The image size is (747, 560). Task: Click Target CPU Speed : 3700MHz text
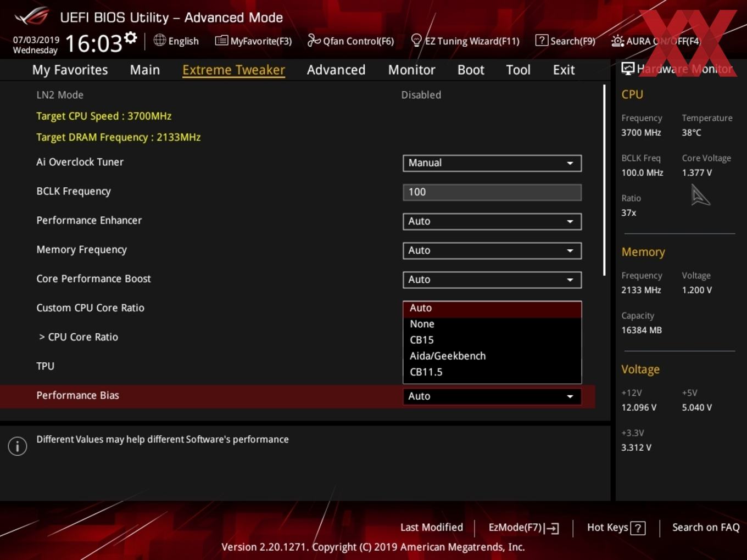[x=104, y=116]
